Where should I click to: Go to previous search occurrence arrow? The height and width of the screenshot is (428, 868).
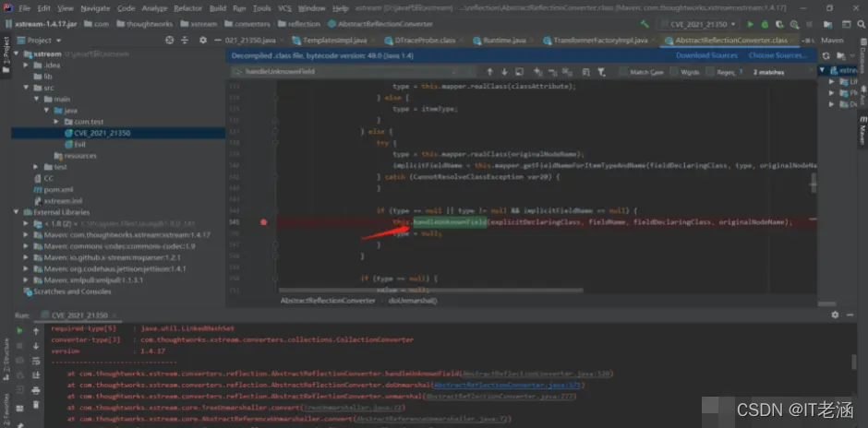[490, 72]
